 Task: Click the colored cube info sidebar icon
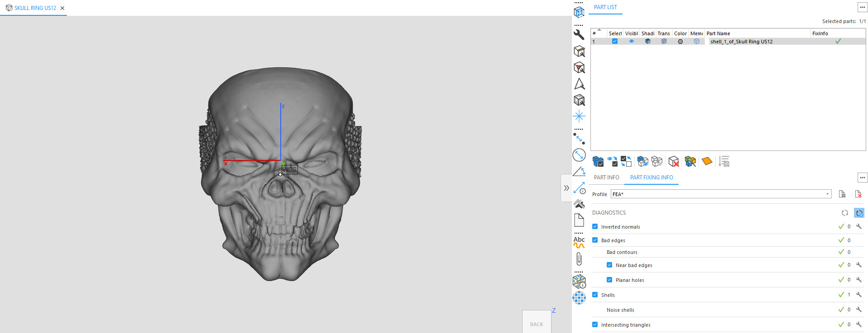[579, 281]
